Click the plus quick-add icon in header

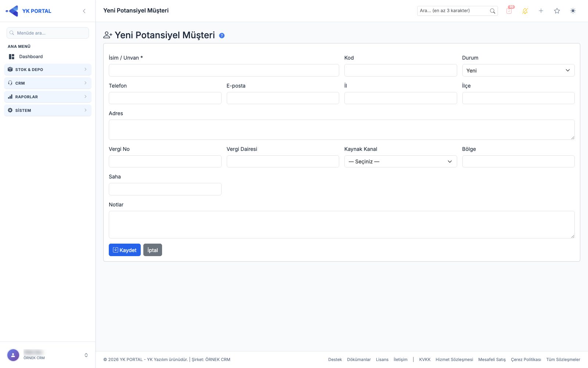point(541,11)
